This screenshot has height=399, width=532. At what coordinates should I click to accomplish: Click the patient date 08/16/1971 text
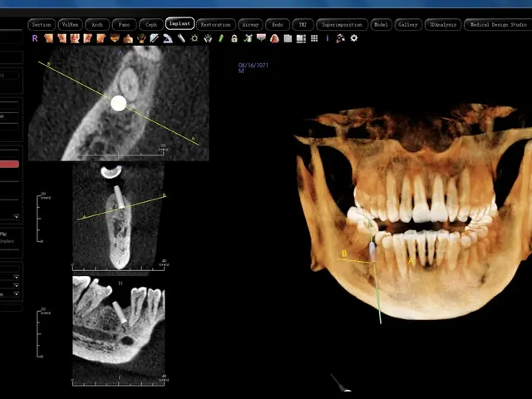253,65
